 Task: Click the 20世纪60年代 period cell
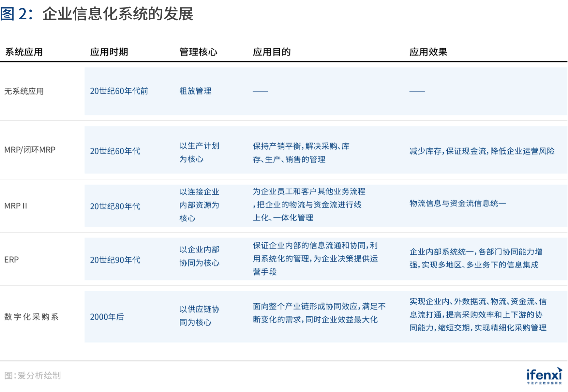(115, 151)
